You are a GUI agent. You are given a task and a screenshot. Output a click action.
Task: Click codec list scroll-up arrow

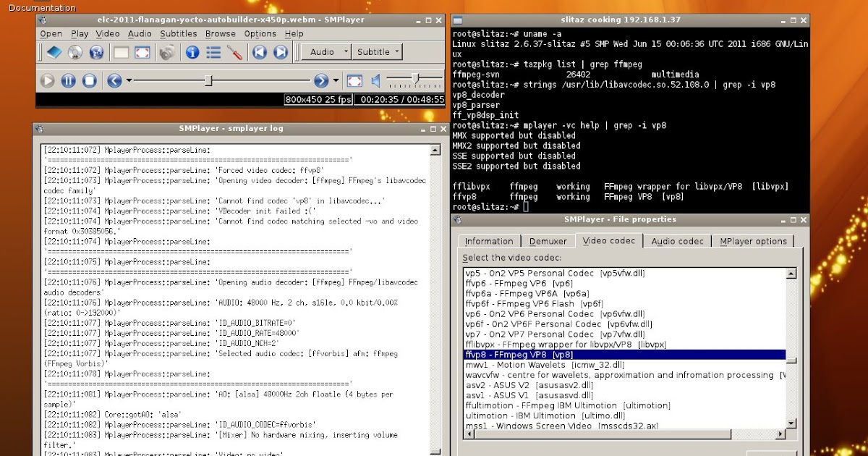tap(791, 274)
